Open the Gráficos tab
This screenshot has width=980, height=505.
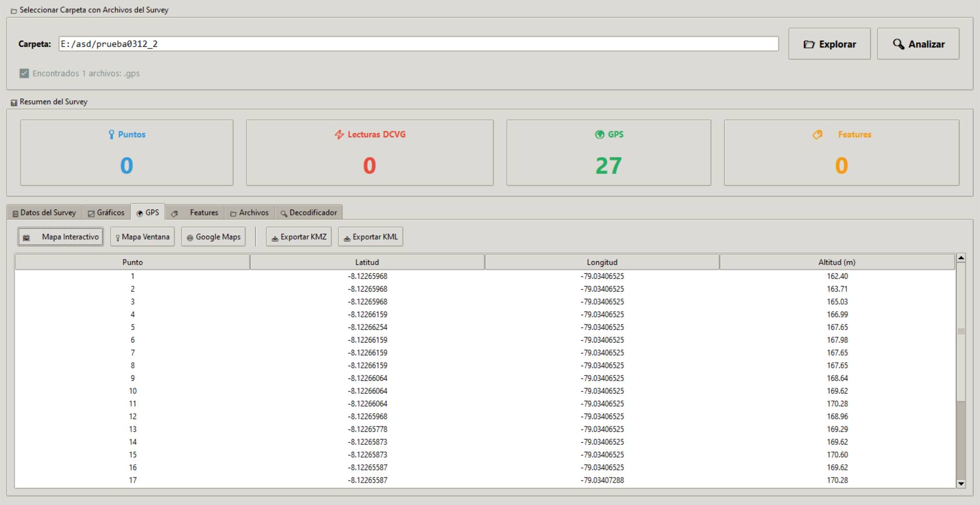tap(106, 213)
